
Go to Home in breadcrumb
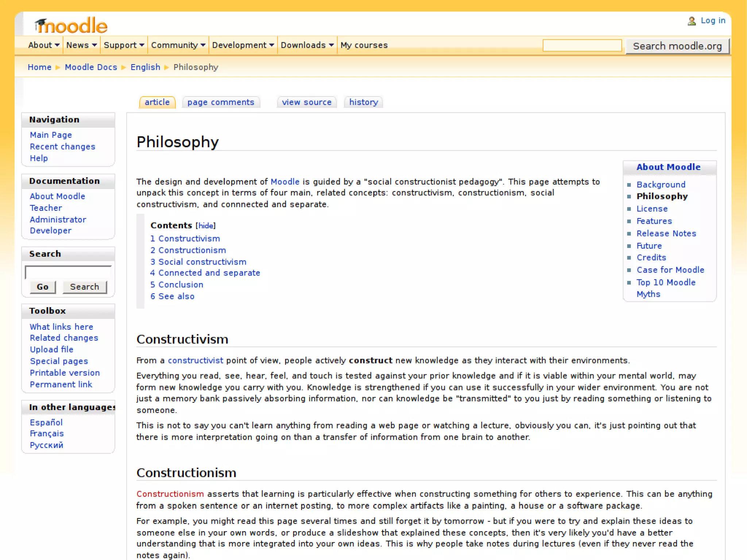tap(39, 67)
